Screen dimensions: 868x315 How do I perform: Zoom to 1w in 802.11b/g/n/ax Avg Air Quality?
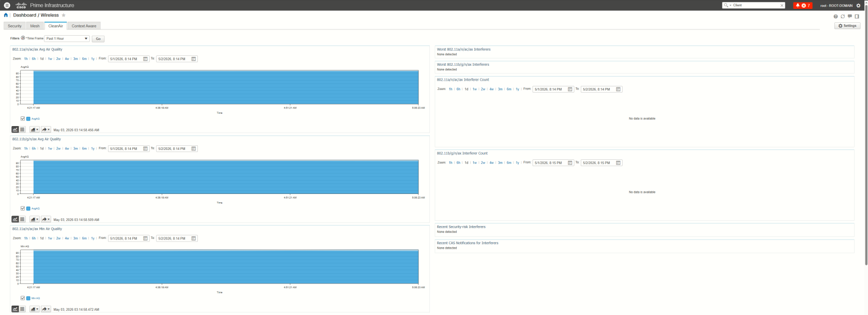pos(50,149)
